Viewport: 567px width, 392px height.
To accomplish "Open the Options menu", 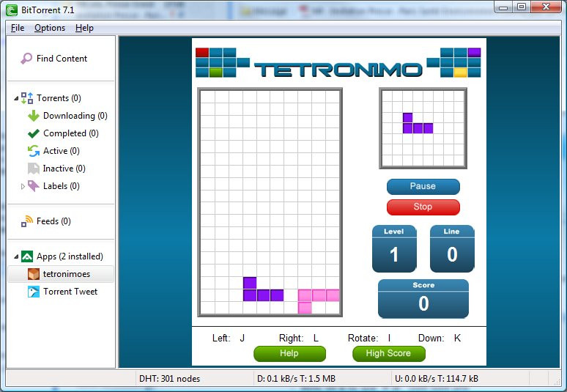I will click(50, 28).
